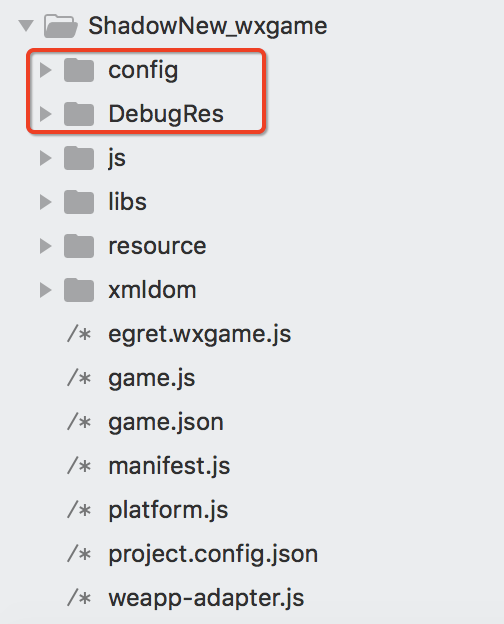Expand the config folder arrow

45,70
